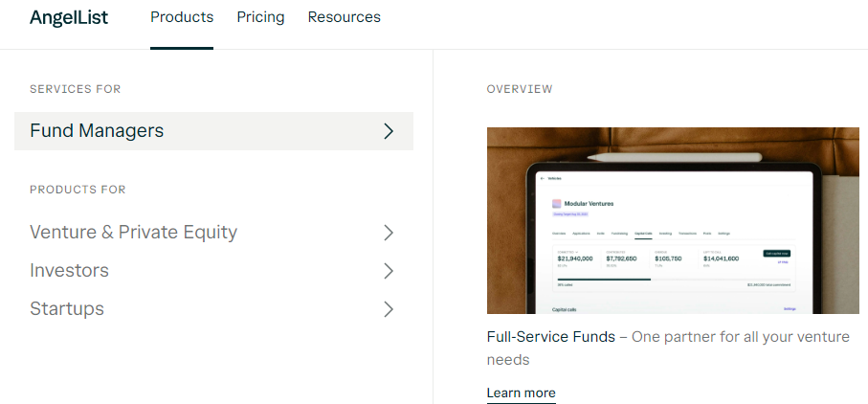The image size is (868, 404).
Task: Click the back arrow beside Vehicles in preview
Action: (542, 178)
